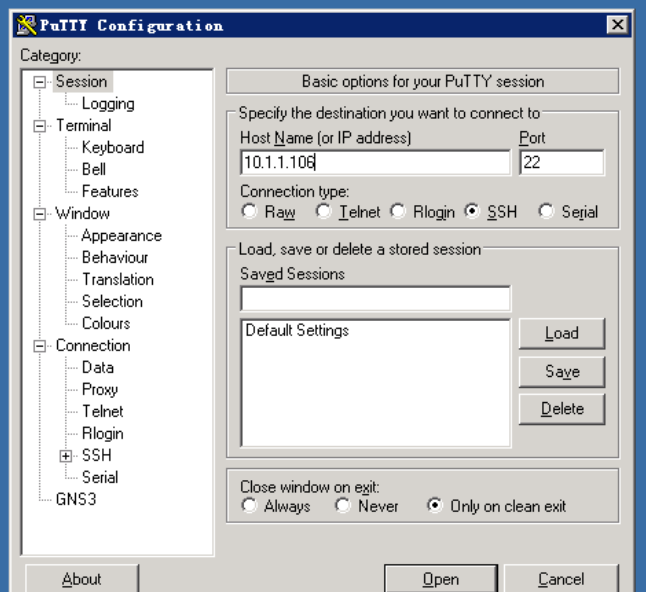Collapse the Terminal tree node
Viewport: 646px width, 592px height.
pyautogui.click(x=40, y=126)
